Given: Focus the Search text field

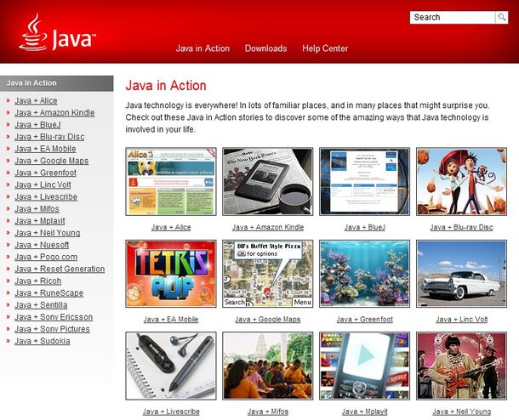Looking at the screenshot, I should pos(452,17).
